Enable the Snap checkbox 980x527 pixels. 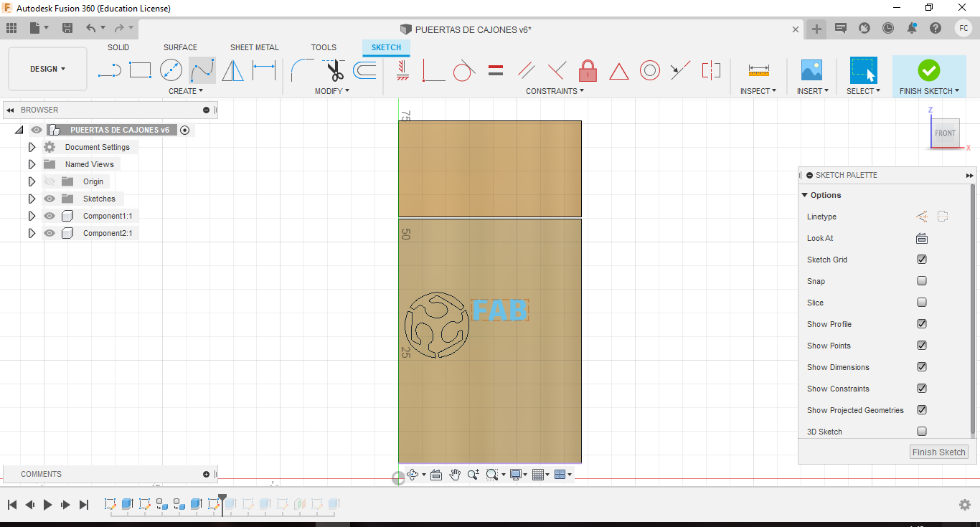922,281
